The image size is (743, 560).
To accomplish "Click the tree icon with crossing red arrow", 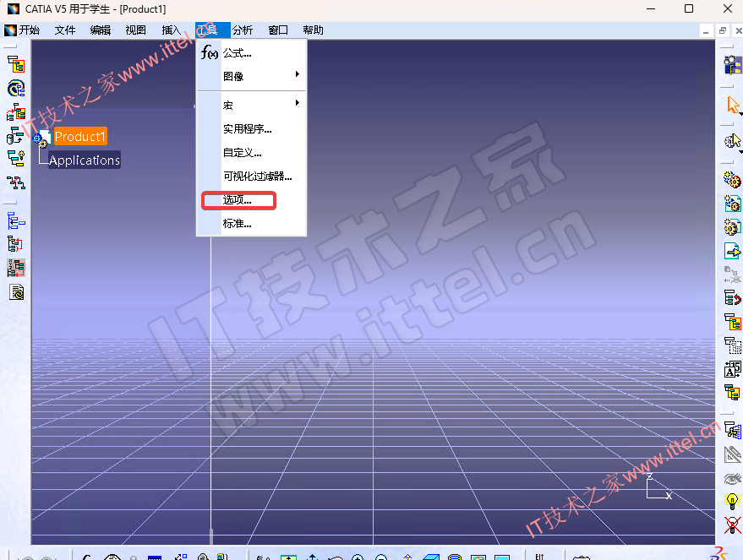I will pos(16,182).
